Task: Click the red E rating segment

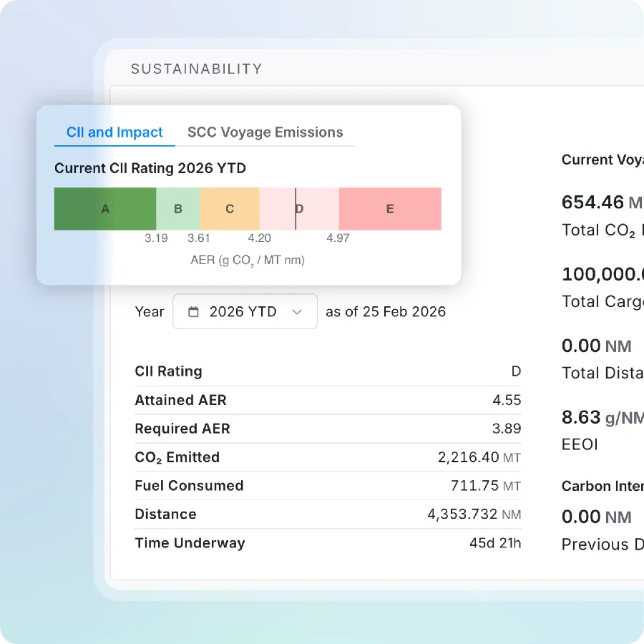Action: pyautogui.click(x=390, y=208)
